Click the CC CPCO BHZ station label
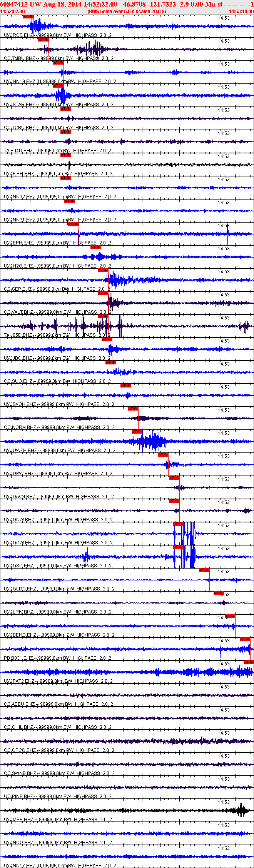The width and height of the screenshot is (254, 868). coord(19,750)
